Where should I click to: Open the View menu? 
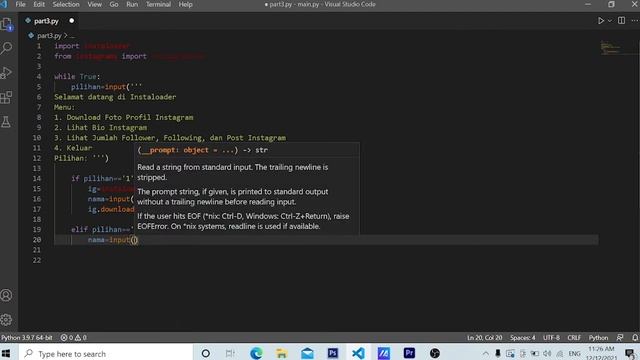tap(95, 4)
